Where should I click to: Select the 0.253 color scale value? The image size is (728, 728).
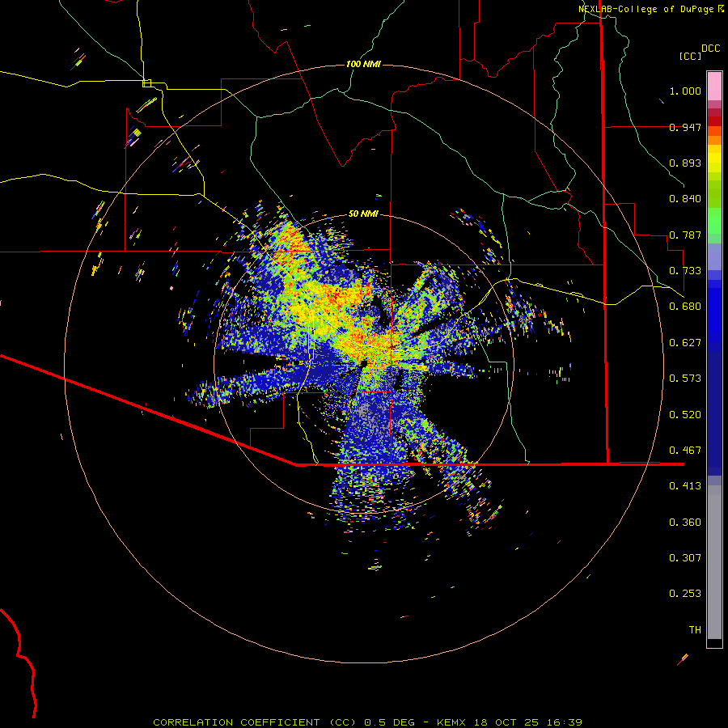coord(685,594)
